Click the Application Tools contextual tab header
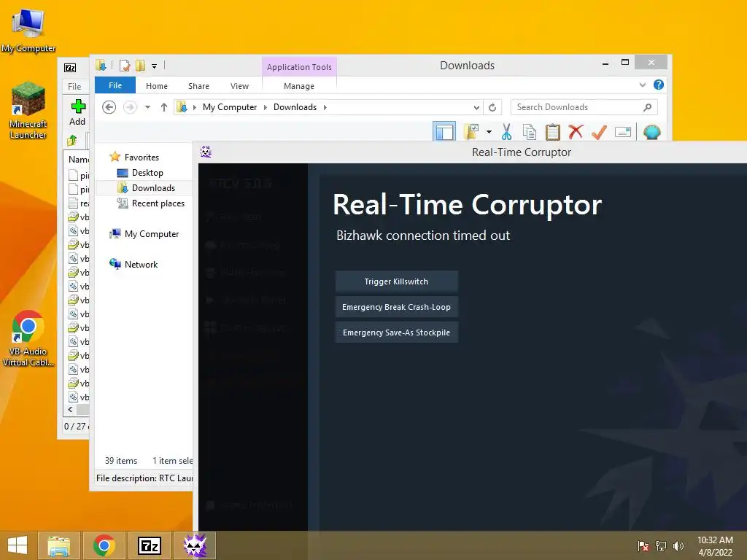Viewport: 747px width, 560px height. [x=299, y=66]
